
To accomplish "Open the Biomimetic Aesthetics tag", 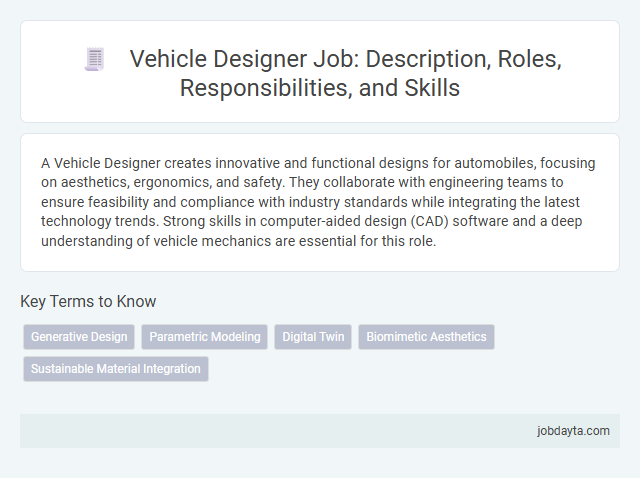I will pyautogui.click(x=426, y=337).
